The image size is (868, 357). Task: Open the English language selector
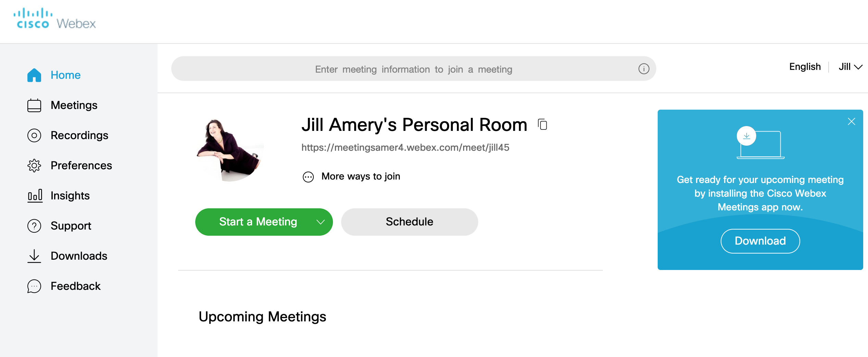(805, 67)
